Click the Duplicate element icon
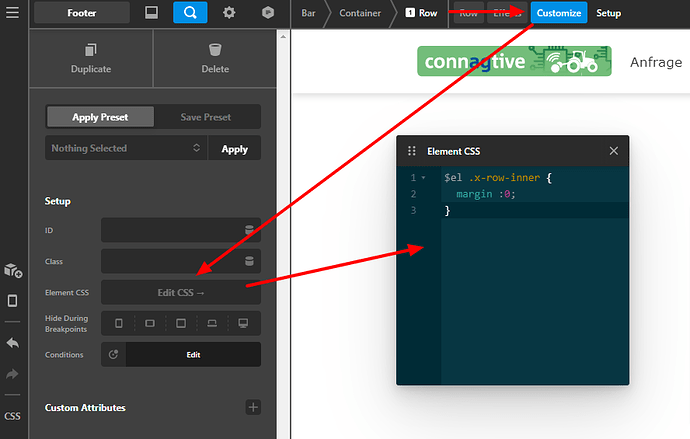Image resolution: width=690 pixels, height=439 pixels. (91, 50)
